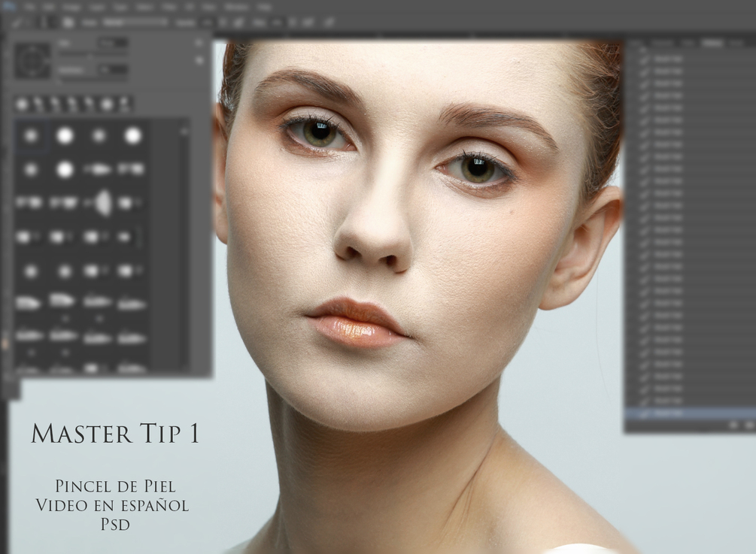Screen dimensions: 756x554
Task: Click the Opacity value field in the options bar
Action: pos(206,22)
